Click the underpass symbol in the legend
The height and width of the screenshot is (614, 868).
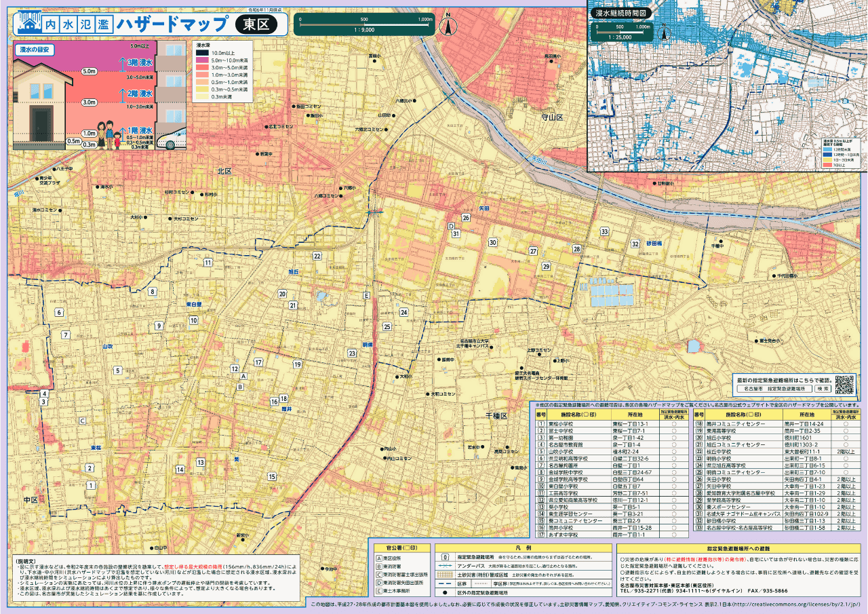click(445, 565)
